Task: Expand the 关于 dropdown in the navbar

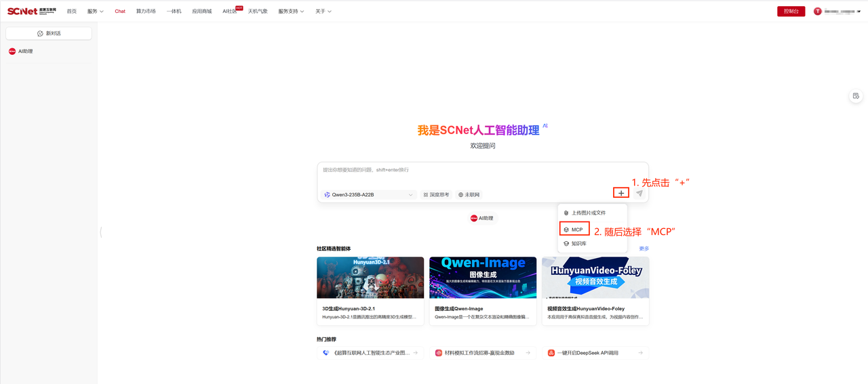Action: click(323, 12)
